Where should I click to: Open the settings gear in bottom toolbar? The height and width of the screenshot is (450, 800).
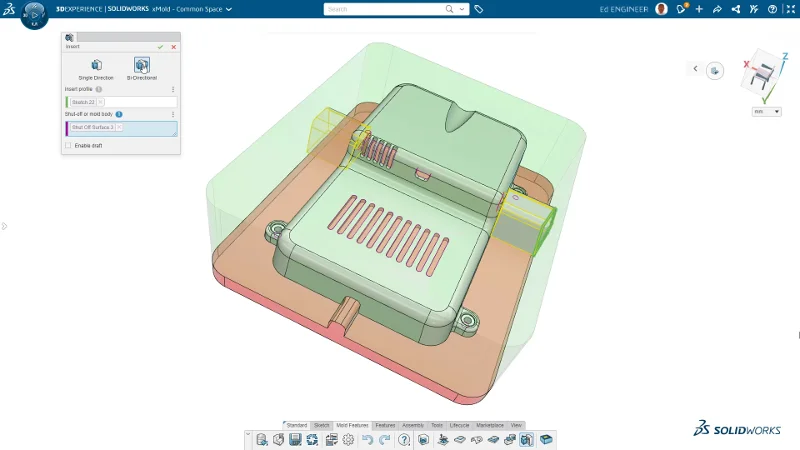(x=348, y=440)
